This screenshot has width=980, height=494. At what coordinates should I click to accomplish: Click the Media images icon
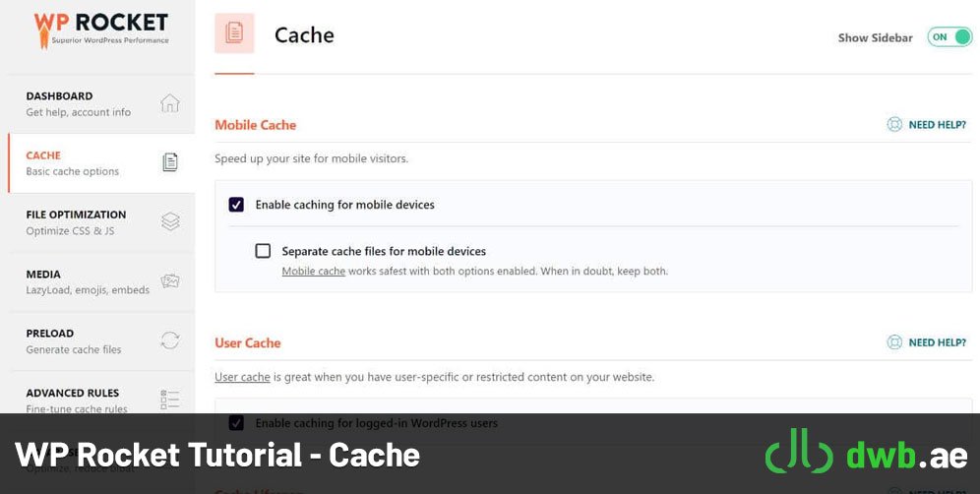[x=170, y=280]
